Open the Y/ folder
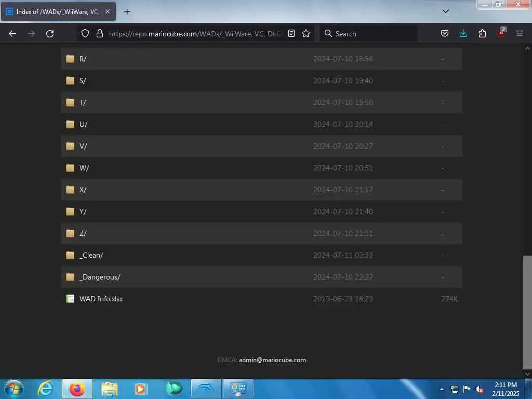Viewport: 532px width, 399px height. (x=83, y=212)
